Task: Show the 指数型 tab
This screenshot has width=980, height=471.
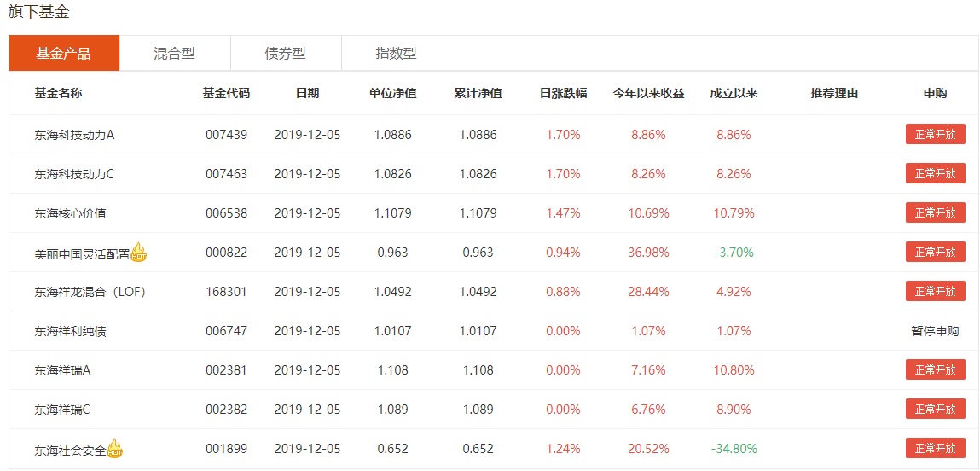Action: [x=397, y=53]
